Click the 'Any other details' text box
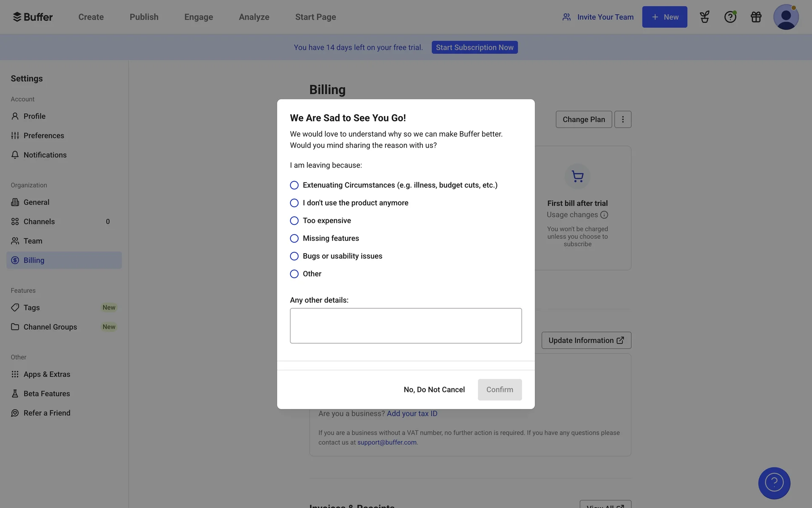This screenshot has height=508, width=812. [x=406, y=326]
